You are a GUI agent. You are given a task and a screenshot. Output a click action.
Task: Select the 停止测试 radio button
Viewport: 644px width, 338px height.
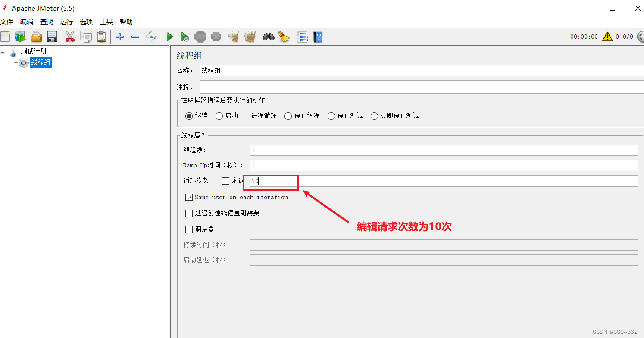(x=331, y=116)
